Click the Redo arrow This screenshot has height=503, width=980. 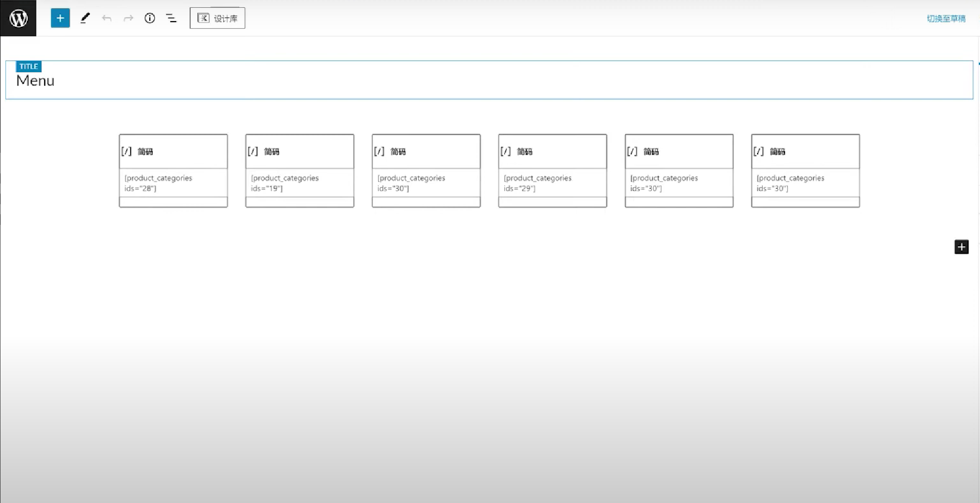point(128,18)
